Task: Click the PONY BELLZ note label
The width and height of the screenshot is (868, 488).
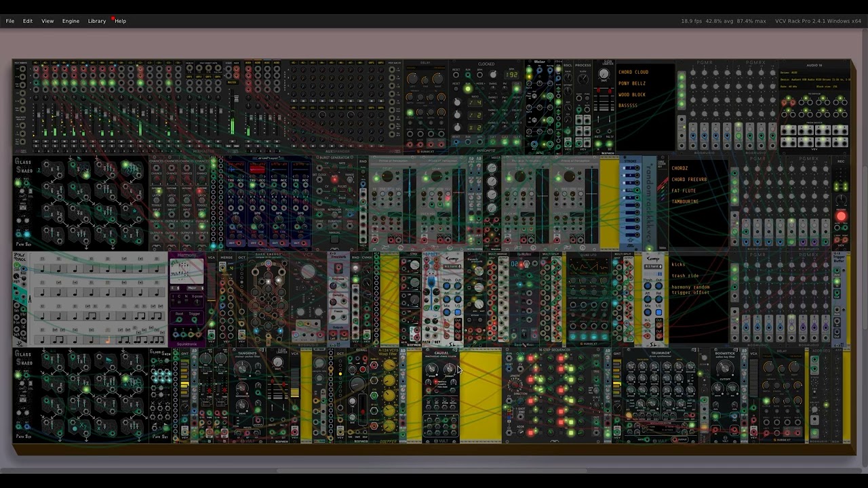Action: (x=632, y=83)
